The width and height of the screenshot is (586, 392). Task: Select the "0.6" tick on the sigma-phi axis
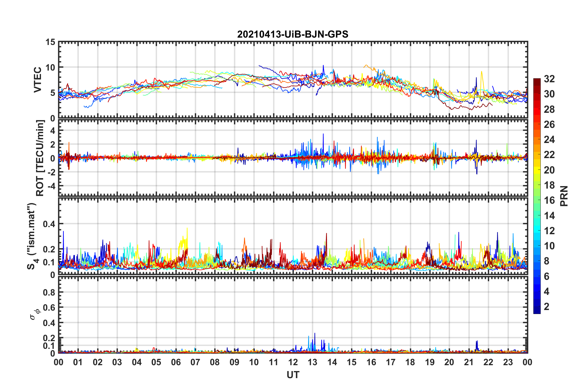[x=49, y=308]
